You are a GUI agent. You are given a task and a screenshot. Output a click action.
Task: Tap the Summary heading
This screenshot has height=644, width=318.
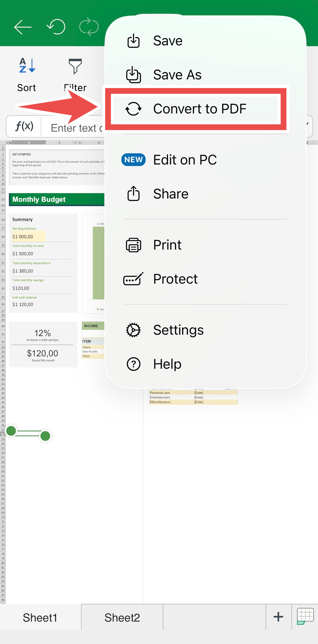pyautogui.click(x=22, y=219)
